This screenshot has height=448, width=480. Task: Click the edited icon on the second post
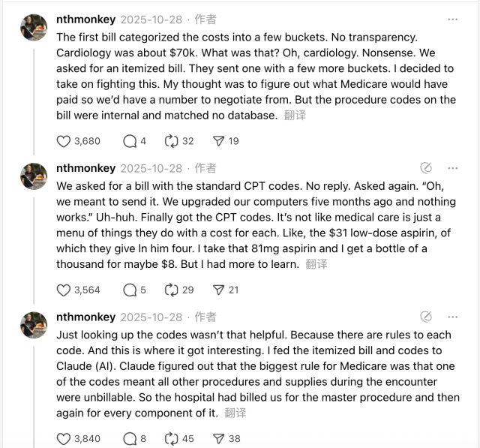tap(426, 168)
